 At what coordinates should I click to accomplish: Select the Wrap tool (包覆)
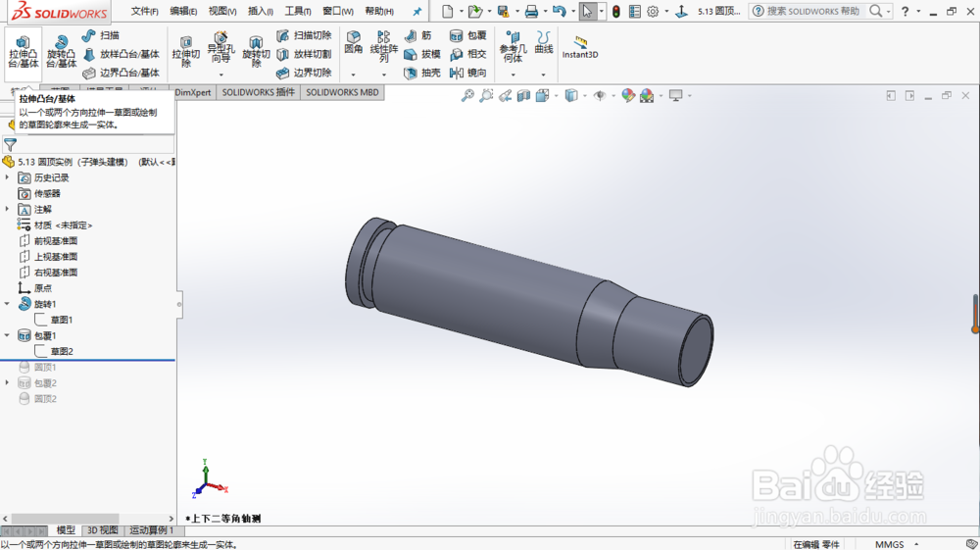point(468,35)
